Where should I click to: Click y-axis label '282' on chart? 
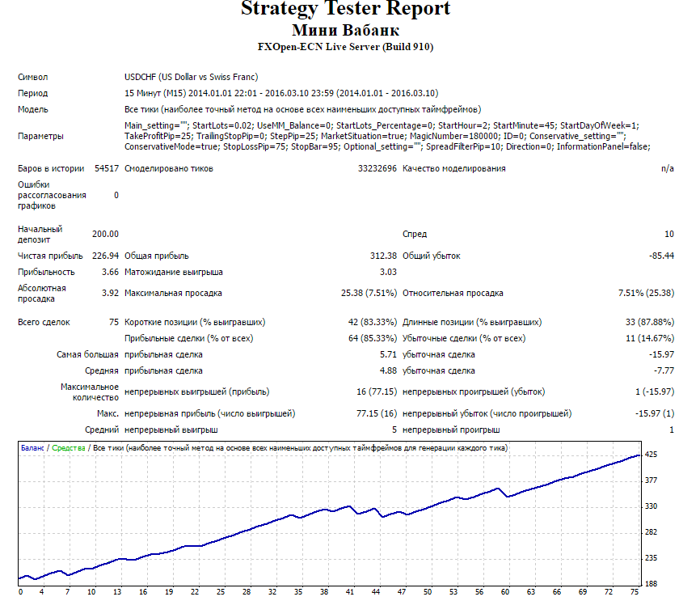pyautogui.click(x=651, y=532)
